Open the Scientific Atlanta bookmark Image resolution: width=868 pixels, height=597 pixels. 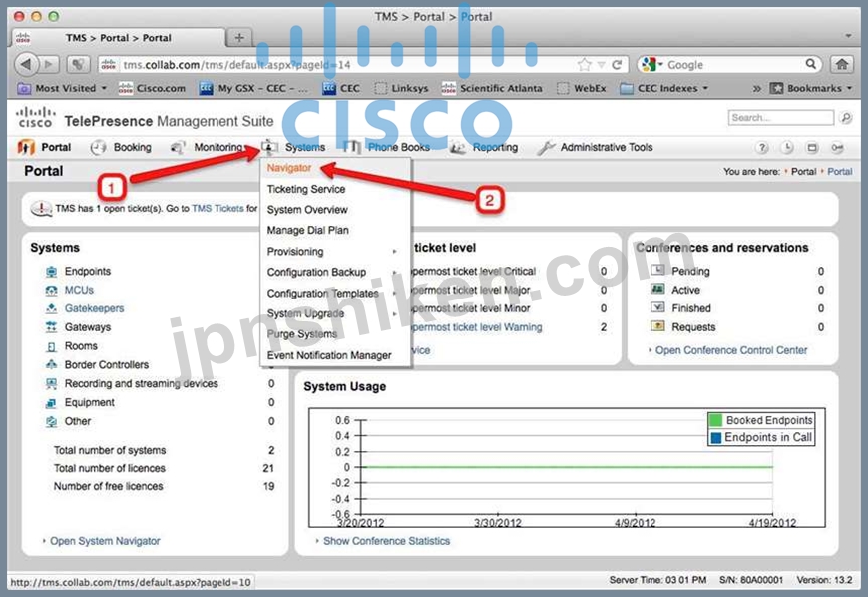(492, 89)
